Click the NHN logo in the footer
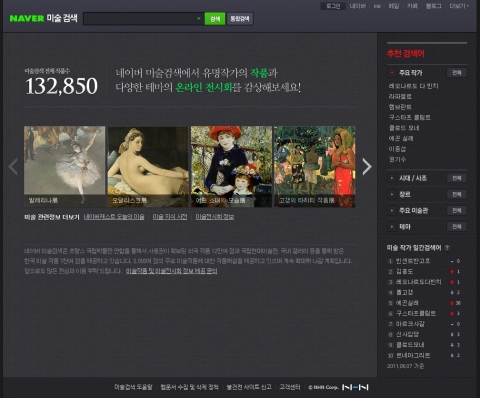Screen dimensions: 480x398 click(355, 387)
